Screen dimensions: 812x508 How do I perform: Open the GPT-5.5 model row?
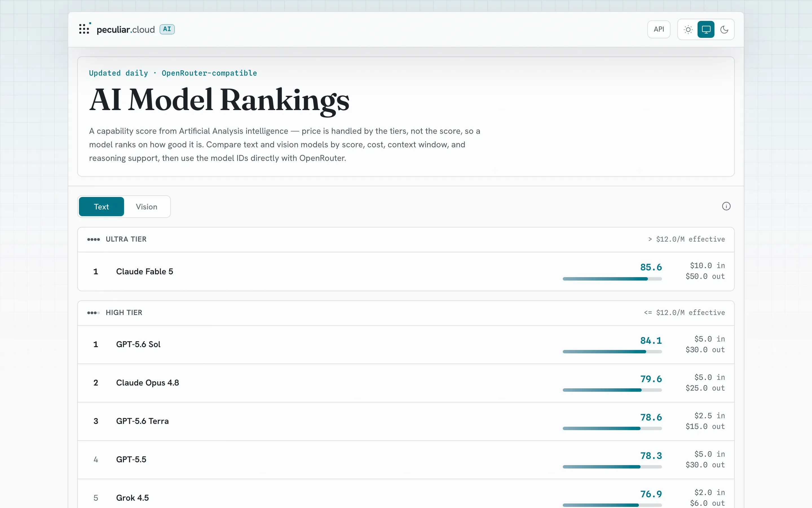coord(406,460)
